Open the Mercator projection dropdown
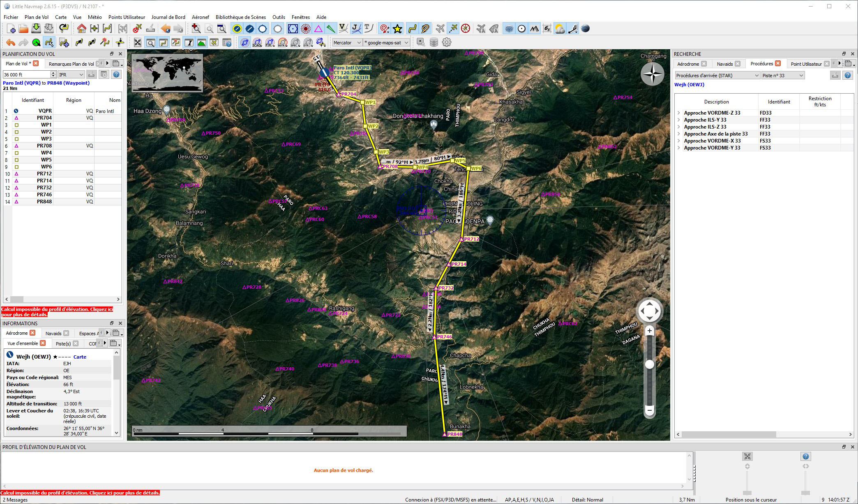This screenshot has height=504, width=858. point(347,43)
